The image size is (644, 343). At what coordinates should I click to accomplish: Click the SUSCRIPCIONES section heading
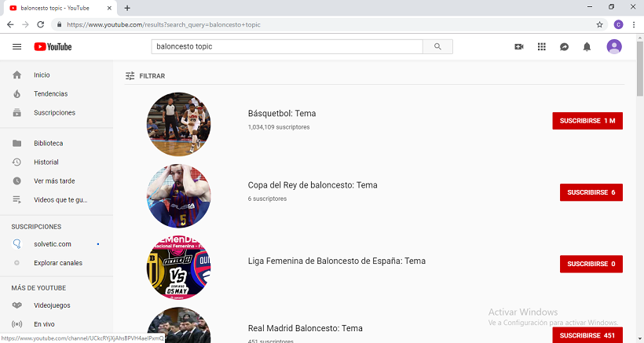tap(36, 227)
